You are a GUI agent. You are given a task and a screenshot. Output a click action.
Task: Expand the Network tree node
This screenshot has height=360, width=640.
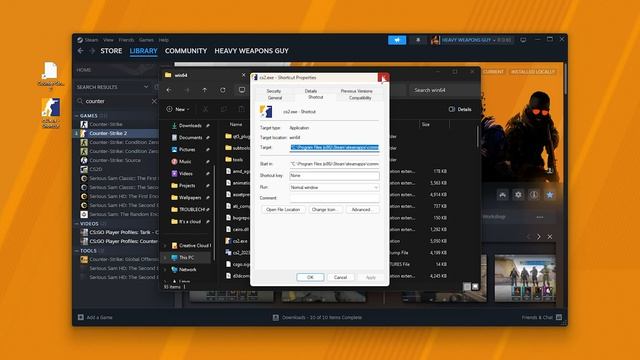point(165,270)
